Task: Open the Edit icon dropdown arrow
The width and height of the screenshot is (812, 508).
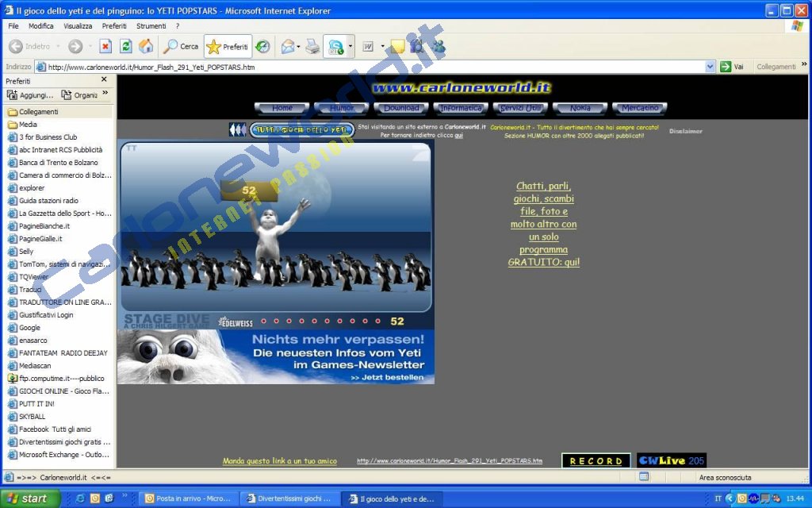Action: pyautogui.click(x=350, y=47)
